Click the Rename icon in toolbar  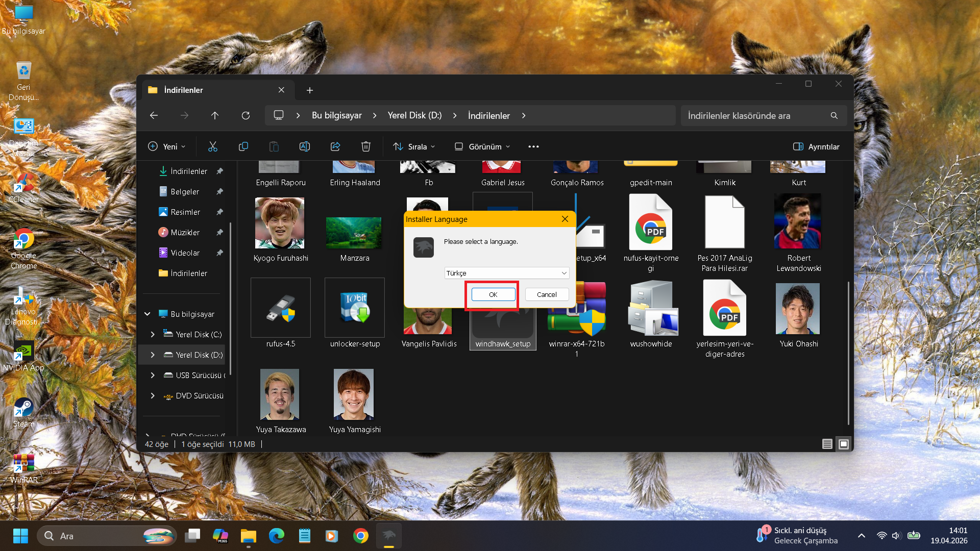pyautogui.click(x=305, y=146)
